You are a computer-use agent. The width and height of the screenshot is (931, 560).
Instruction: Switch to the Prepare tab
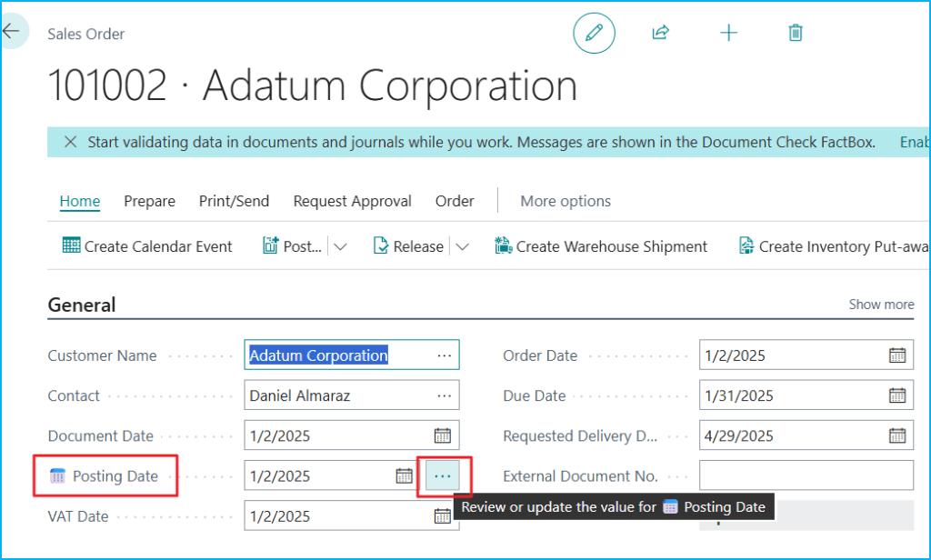pos(149,201)
